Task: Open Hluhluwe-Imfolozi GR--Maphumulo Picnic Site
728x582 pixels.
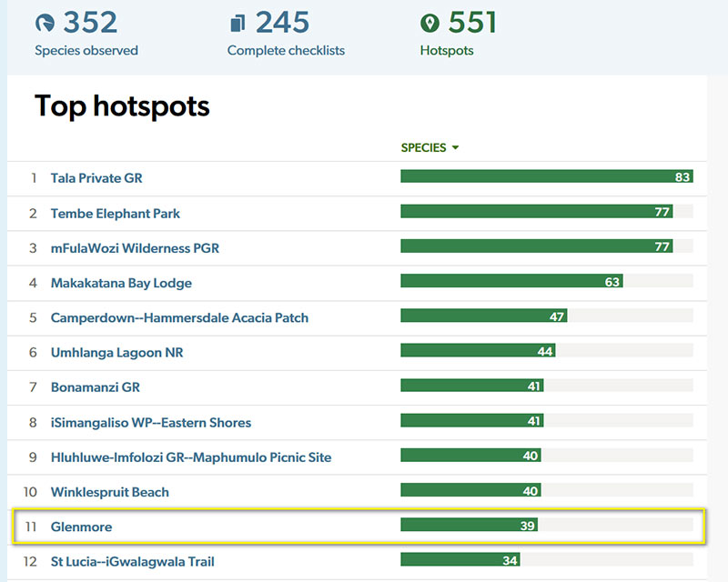Action: click(x=191, y=457)
